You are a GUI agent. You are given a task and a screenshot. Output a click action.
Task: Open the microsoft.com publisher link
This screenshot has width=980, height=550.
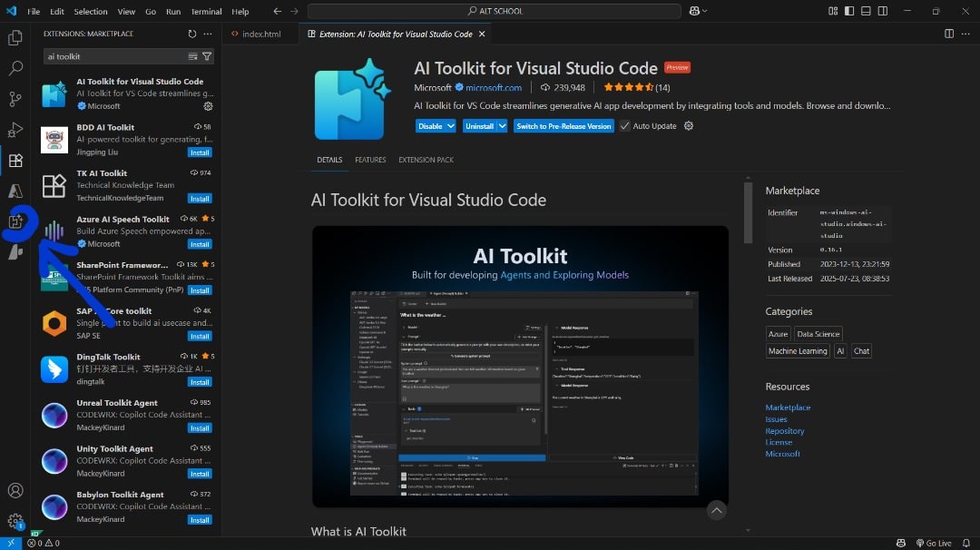[x=493, y=87]
